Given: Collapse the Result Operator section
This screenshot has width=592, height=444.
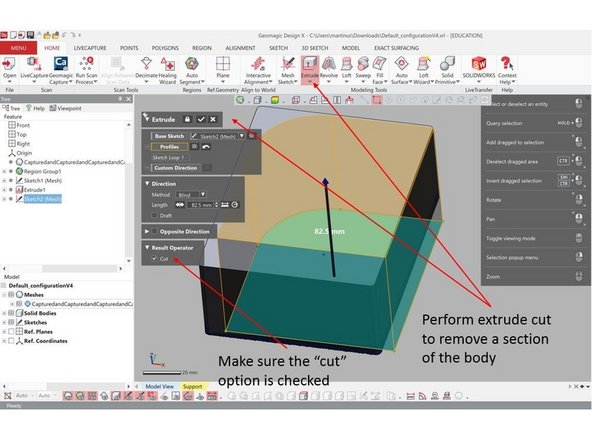Looking at the screenshot, I should point(147,248).
